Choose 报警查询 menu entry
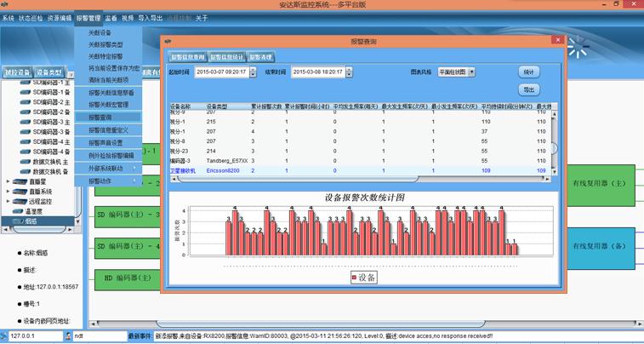Image resolution: width=644 pixels, height=344 pixels. click(108, 118)
